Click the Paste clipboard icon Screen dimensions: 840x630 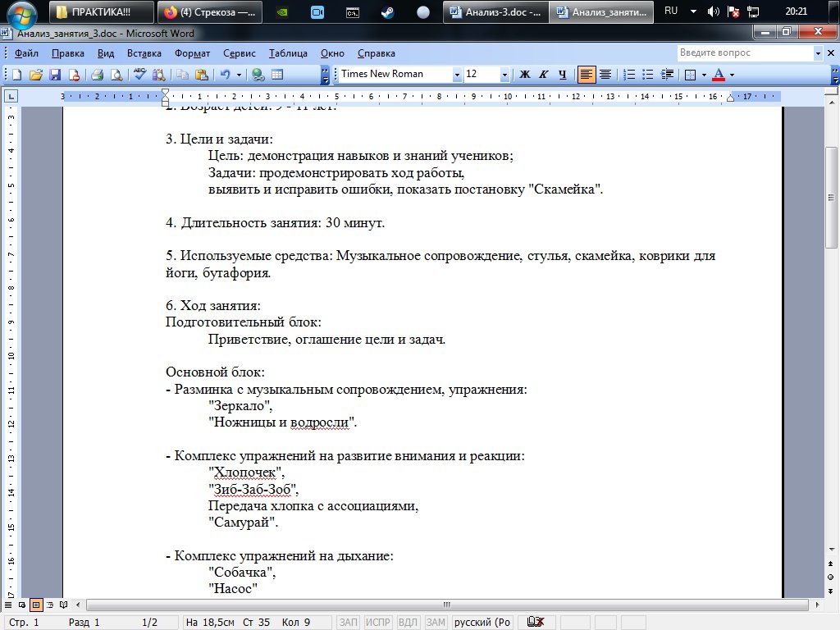pyautogui.click(x=202, y=75)
